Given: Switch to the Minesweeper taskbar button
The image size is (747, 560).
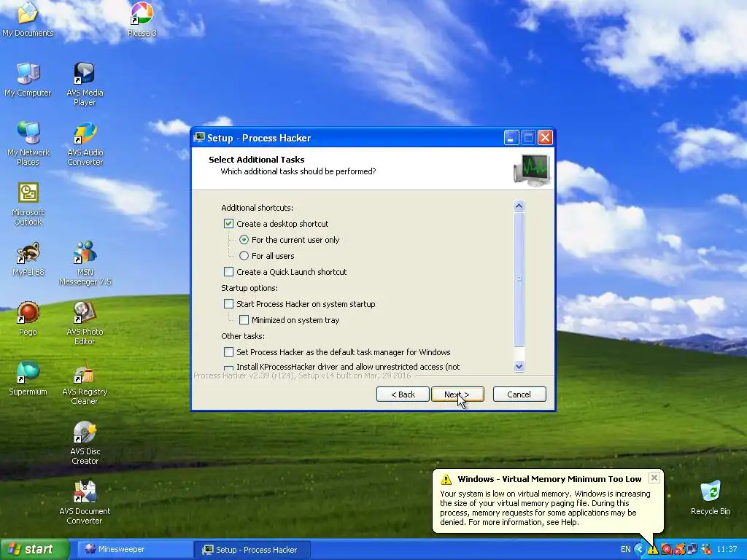Looking at the screenshot, I should [x=135, y=550].
